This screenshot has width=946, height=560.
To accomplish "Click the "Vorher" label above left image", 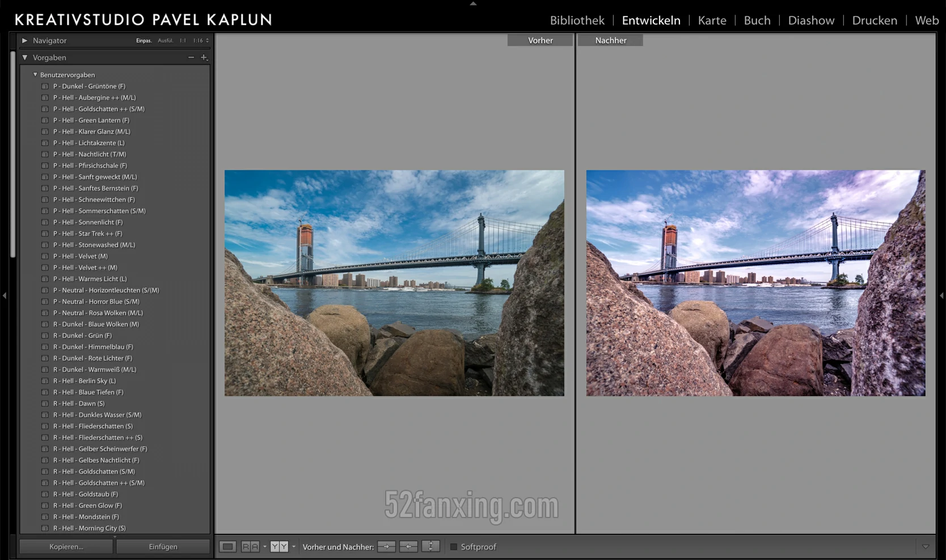I will click(540, 40).
